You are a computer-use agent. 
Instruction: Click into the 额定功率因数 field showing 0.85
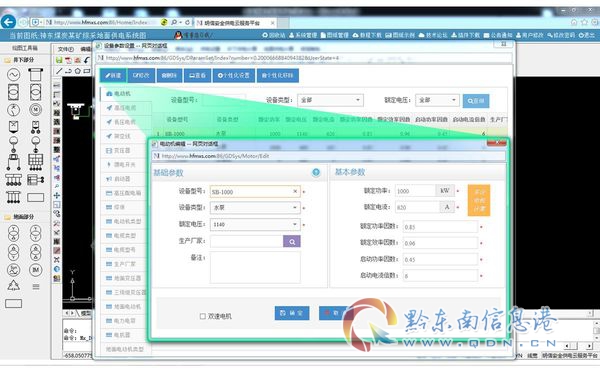(x=440, y=227)
